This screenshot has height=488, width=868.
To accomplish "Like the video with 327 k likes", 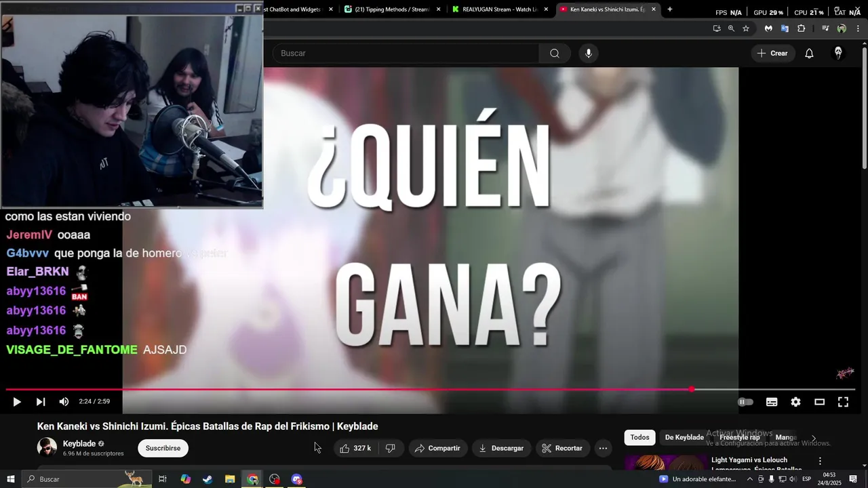I will point(355,448).
